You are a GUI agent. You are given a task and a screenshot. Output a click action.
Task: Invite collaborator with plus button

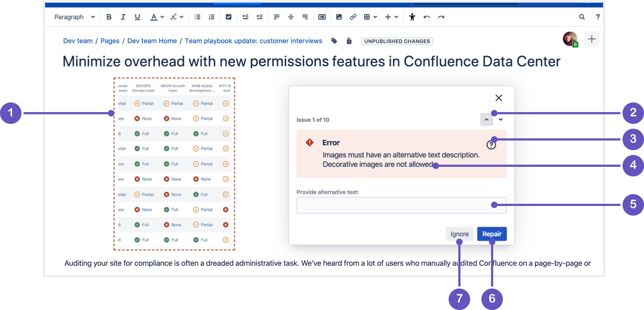point(592,39)
